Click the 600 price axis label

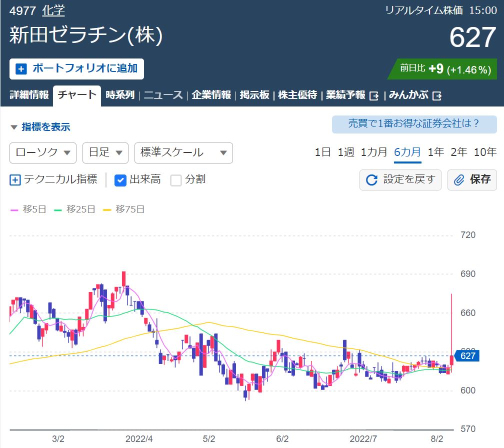(x=468, y=390)
